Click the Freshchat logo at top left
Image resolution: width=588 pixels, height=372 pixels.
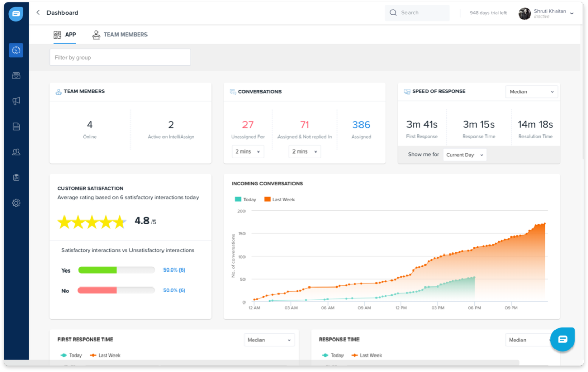click(15, 13)
